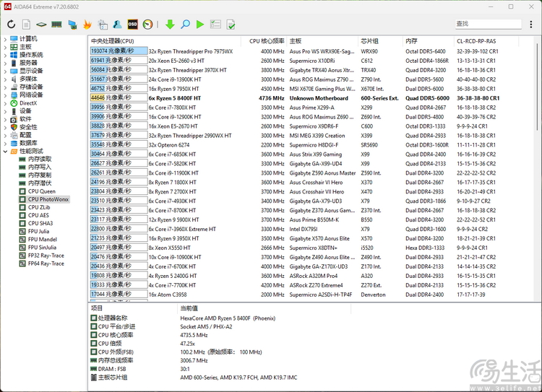Open the CPU SHA3 benchmark

click(40, 223)
